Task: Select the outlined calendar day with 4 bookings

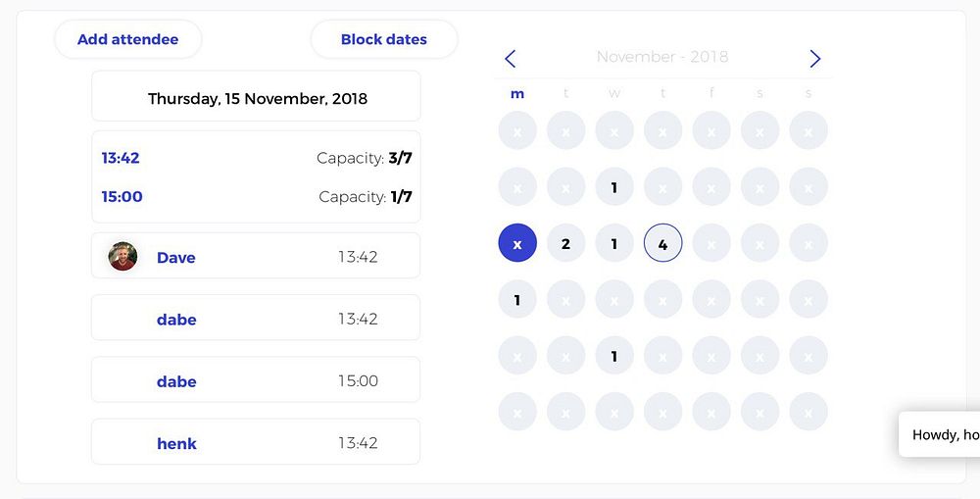Action: point(662,243)
